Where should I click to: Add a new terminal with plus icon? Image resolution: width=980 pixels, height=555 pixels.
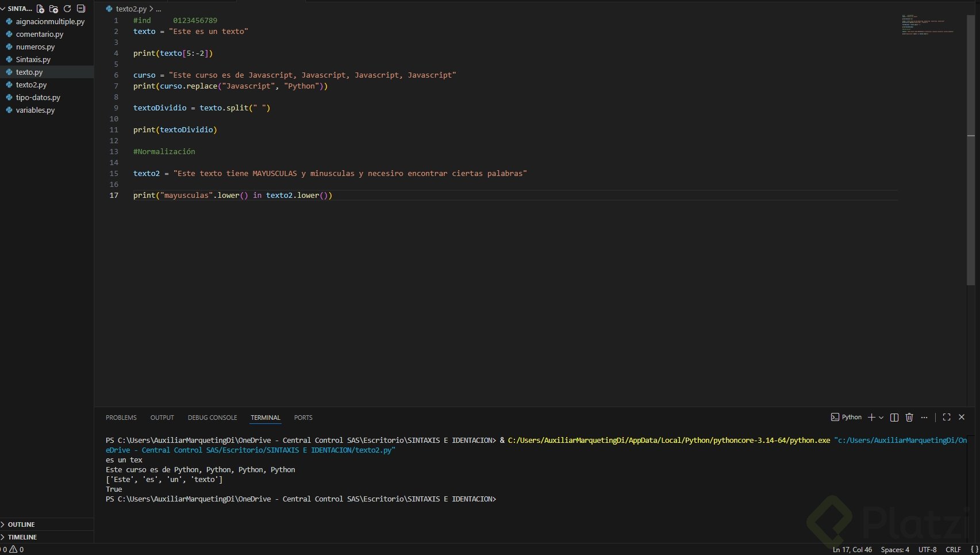[x=871, y=418]
